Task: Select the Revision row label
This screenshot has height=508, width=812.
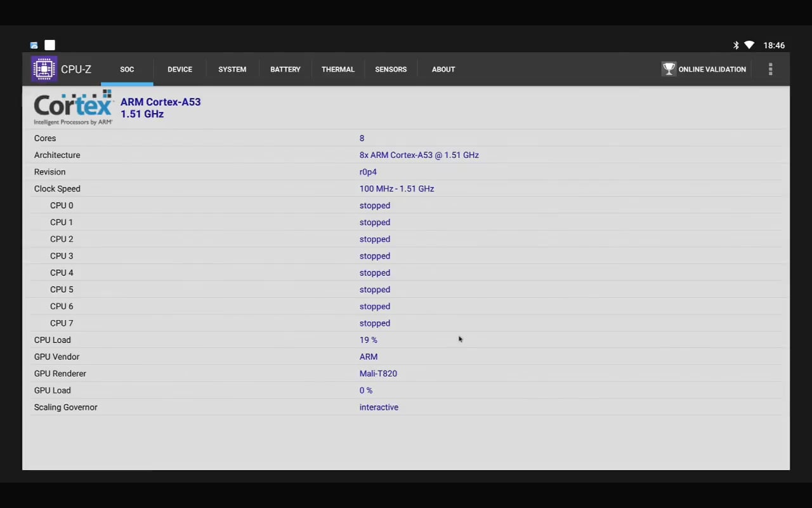Action: [49, 172]
